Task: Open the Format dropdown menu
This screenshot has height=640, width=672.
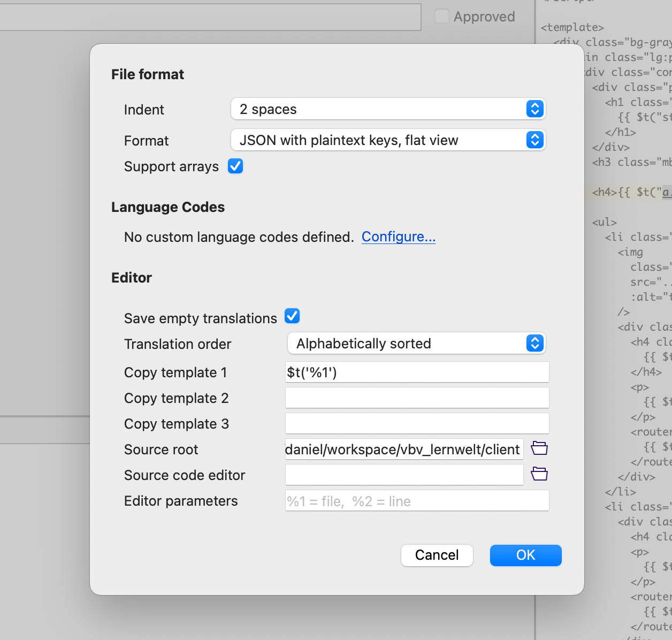Action: pyautogui.click(x=387, y=140)
